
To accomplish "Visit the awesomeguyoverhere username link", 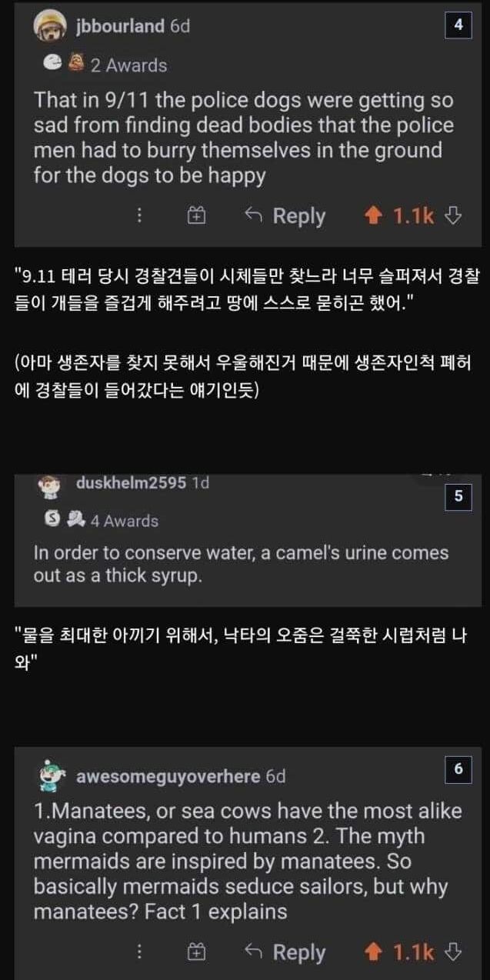I will 168,776.
